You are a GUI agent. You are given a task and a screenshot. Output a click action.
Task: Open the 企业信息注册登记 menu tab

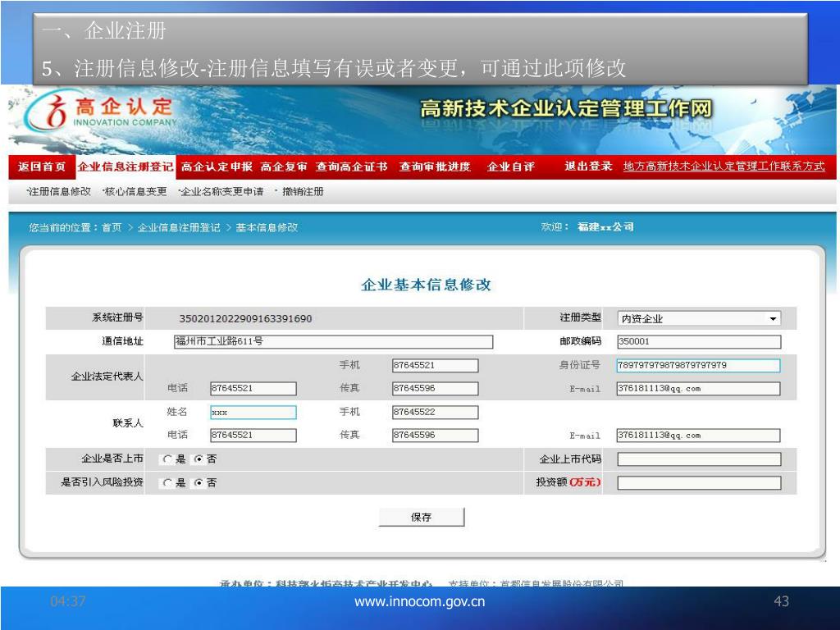126,167
